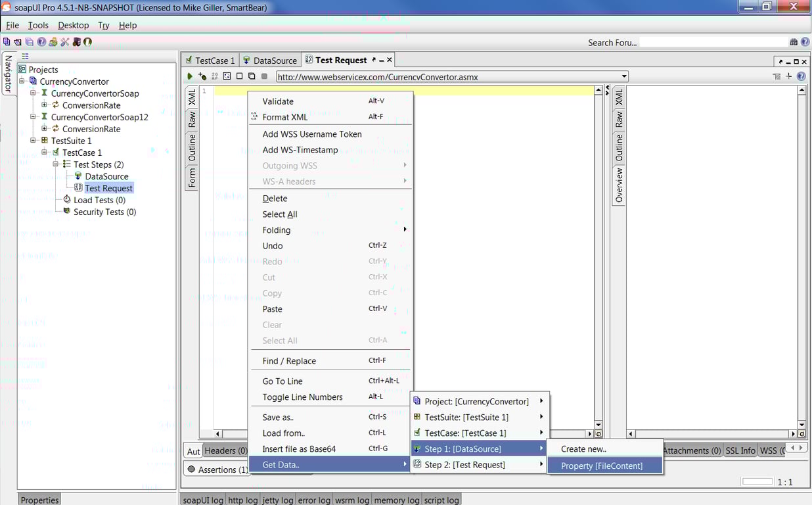Open the SSL Info tab
Viewport: 812px width, 505px height.
[740, 450]
